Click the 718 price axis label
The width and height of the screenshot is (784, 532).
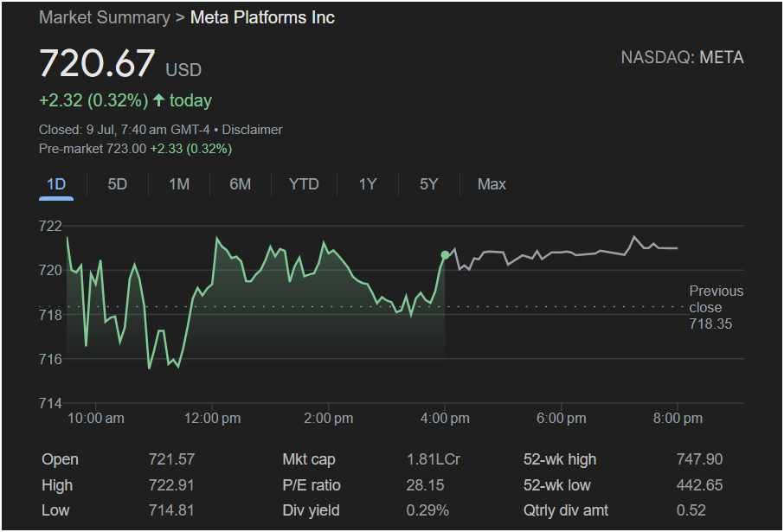coord(50,315)
